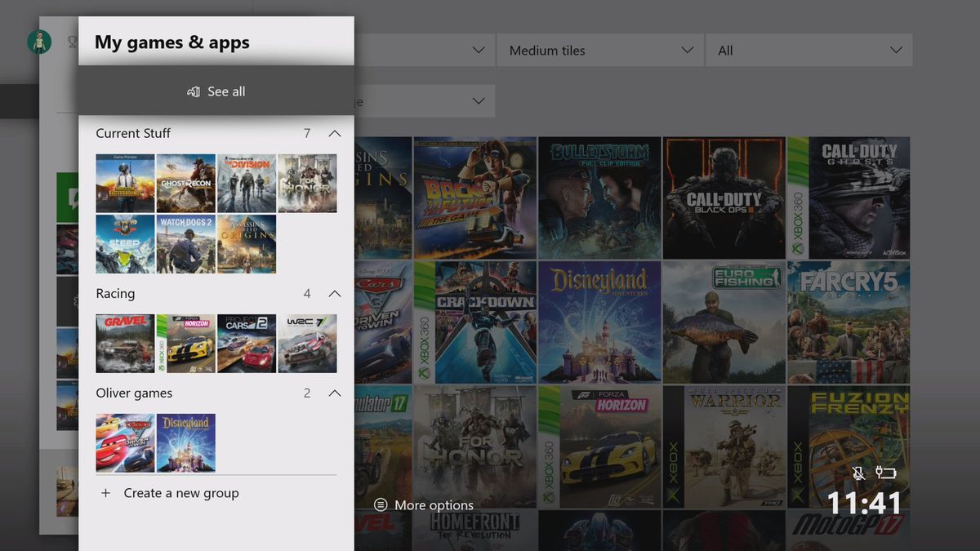980x551 pixels.
Task: Collapse the Current Stuff group
Action: point(334,133)
